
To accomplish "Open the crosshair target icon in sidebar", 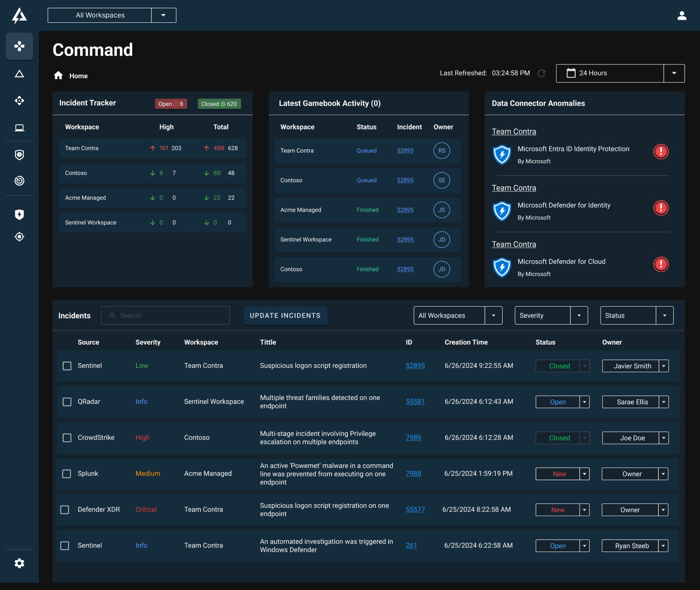I will click(19, 237).
